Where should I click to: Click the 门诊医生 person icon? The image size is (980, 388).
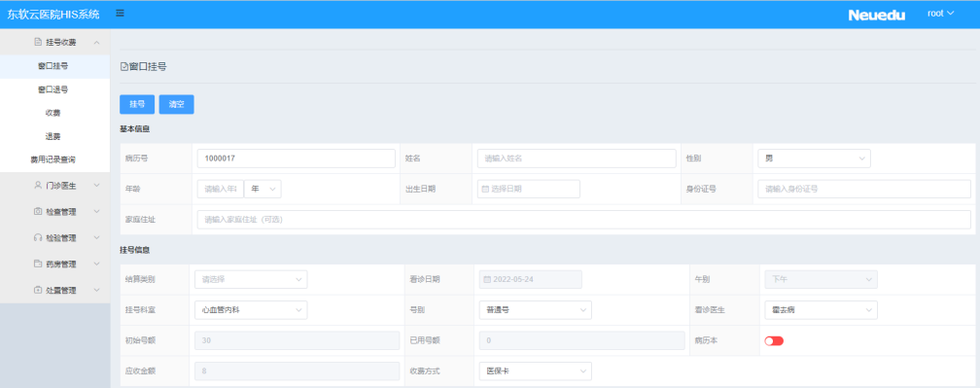coord(38,186)
